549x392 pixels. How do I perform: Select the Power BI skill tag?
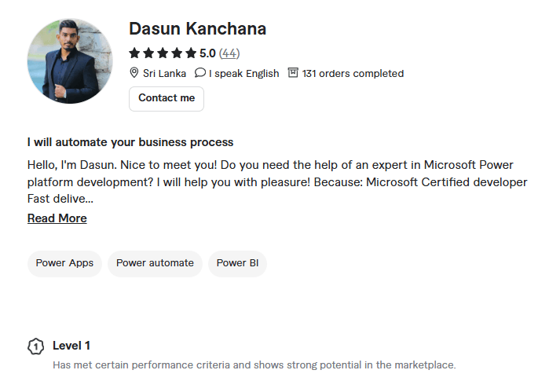click(x=237, y=263)
